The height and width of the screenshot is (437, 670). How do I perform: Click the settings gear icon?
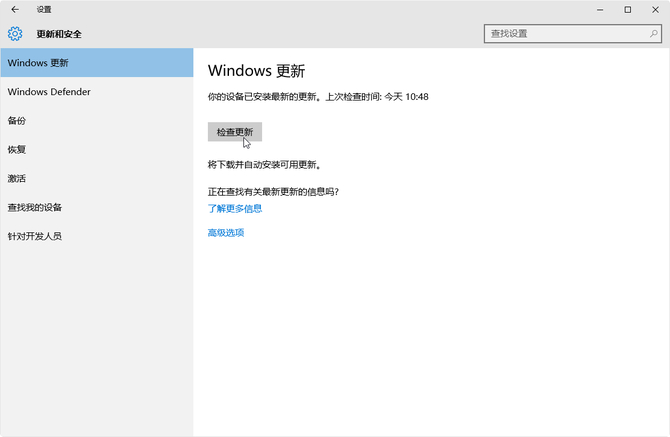coord(15,34)
